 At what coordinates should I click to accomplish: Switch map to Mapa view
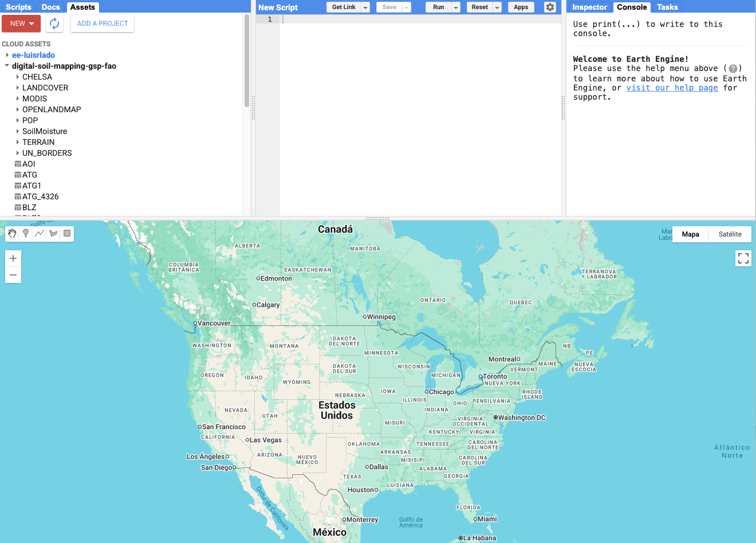click(691, 234)
